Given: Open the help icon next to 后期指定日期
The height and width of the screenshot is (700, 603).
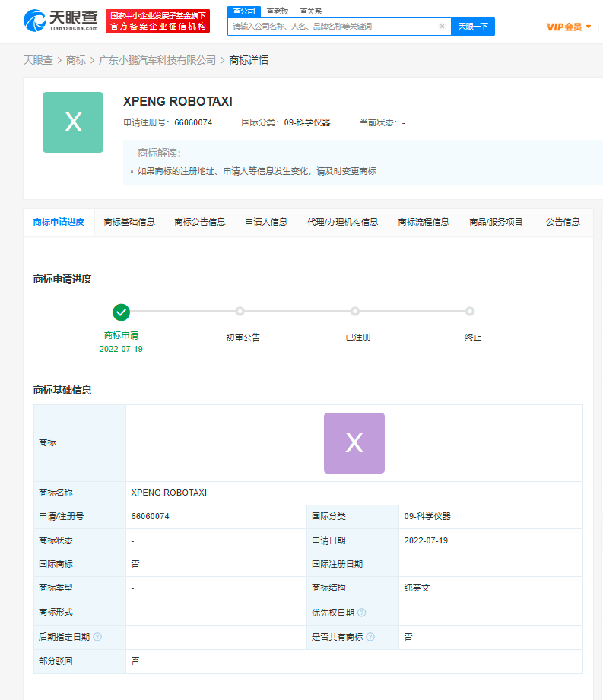Looking at the screenshot, I should (97, 637).
